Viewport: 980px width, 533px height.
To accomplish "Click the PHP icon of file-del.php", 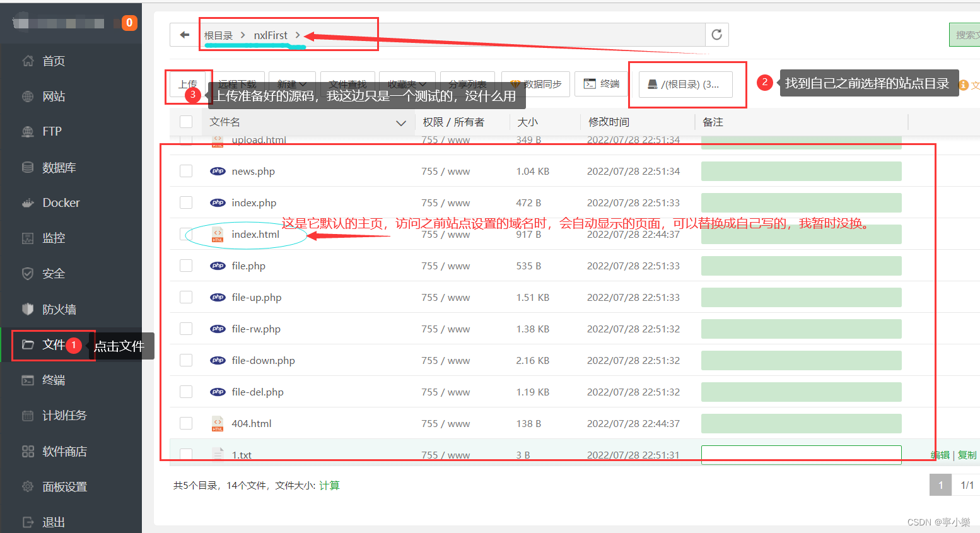I will 218,392.
